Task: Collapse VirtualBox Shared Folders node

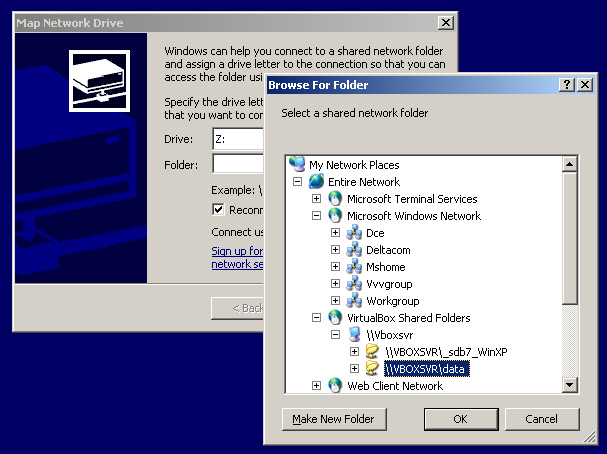Action: (316, 318)
